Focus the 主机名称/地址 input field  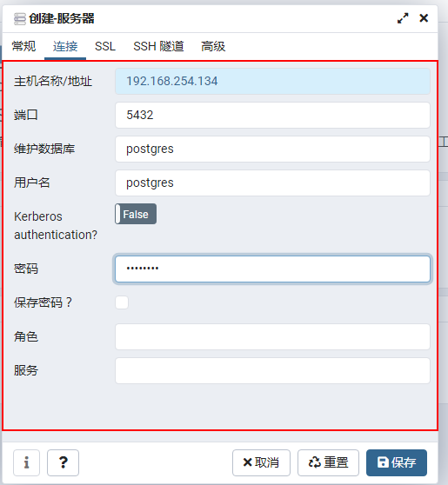[272, 82]
